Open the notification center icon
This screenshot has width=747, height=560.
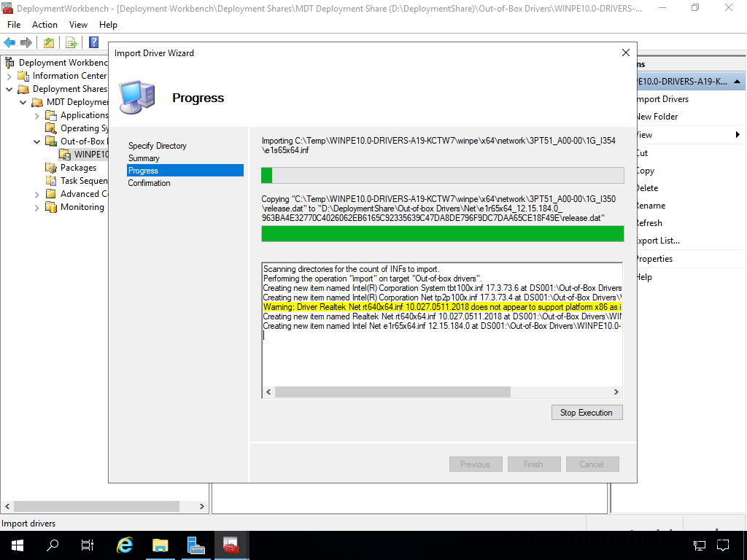[x=723, y=545]
